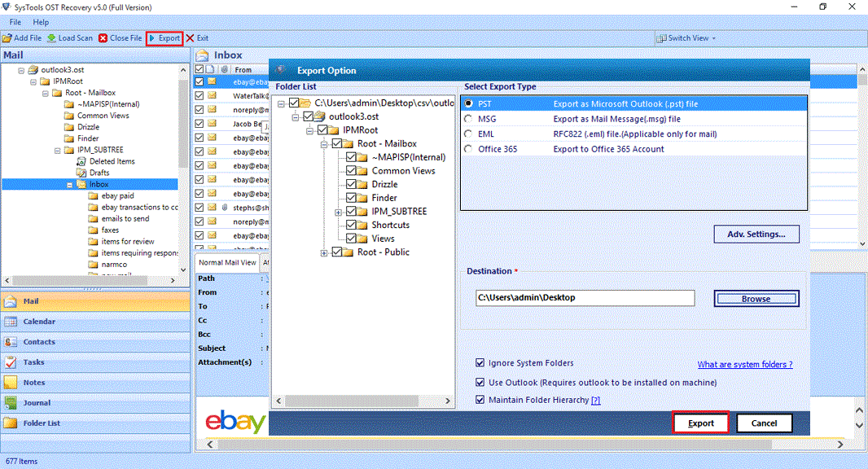Collapse Root - Mailbox in Export folder list
Viewport: 868px width, 469px height.
324,144
